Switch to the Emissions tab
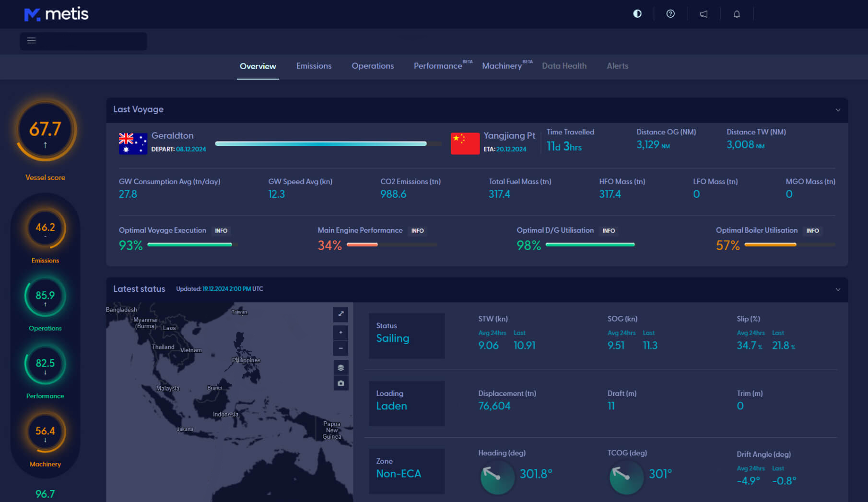 tap(314, 66)
